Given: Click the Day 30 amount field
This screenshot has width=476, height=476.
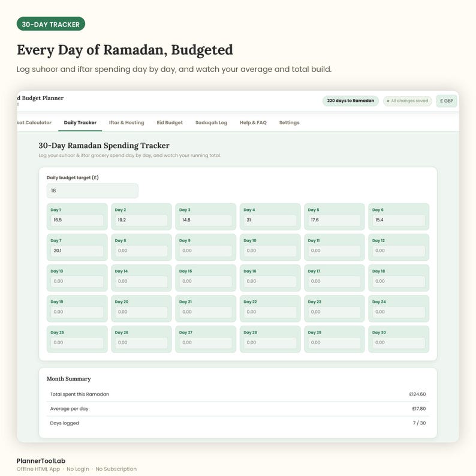Looking at the screenshot, I should tap(399, 343).
